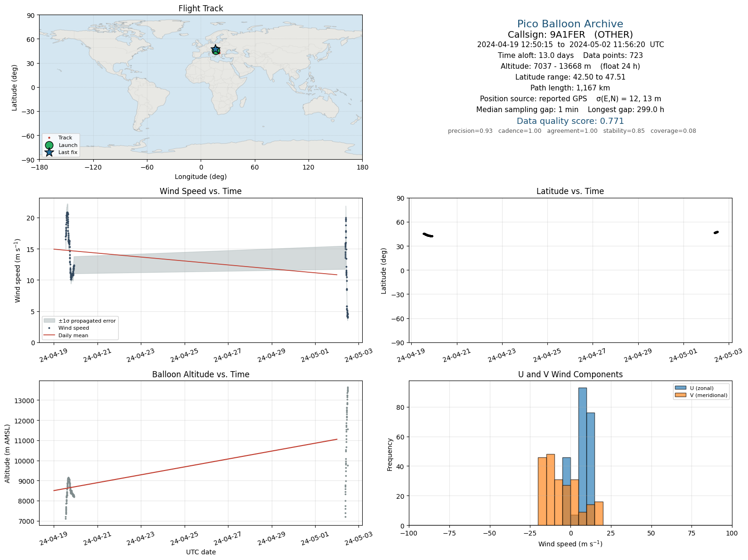Click the Flight Track map's "Latitude (deg)" axis label
The width and height of the screenshot is (748, 560).
point(15,88)
